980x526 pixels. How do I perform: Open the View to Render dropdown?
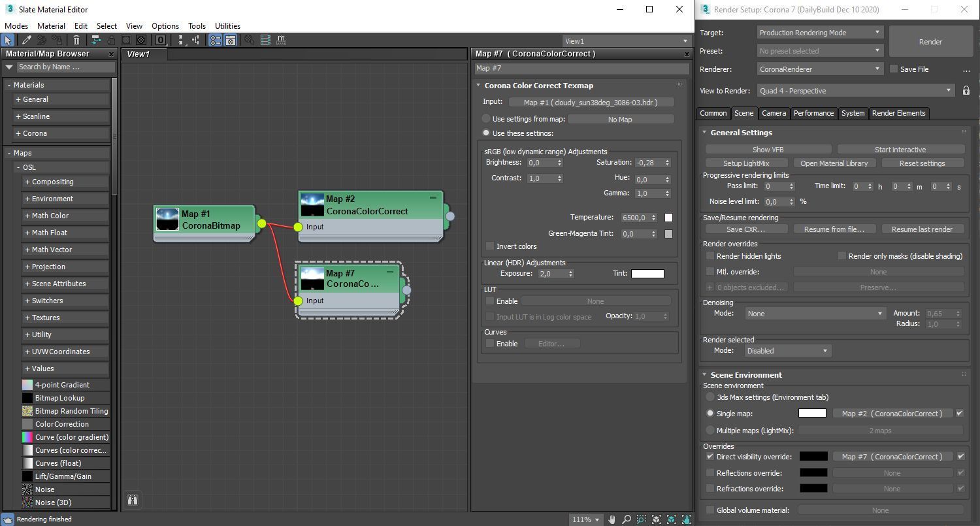tap(856, 91)
